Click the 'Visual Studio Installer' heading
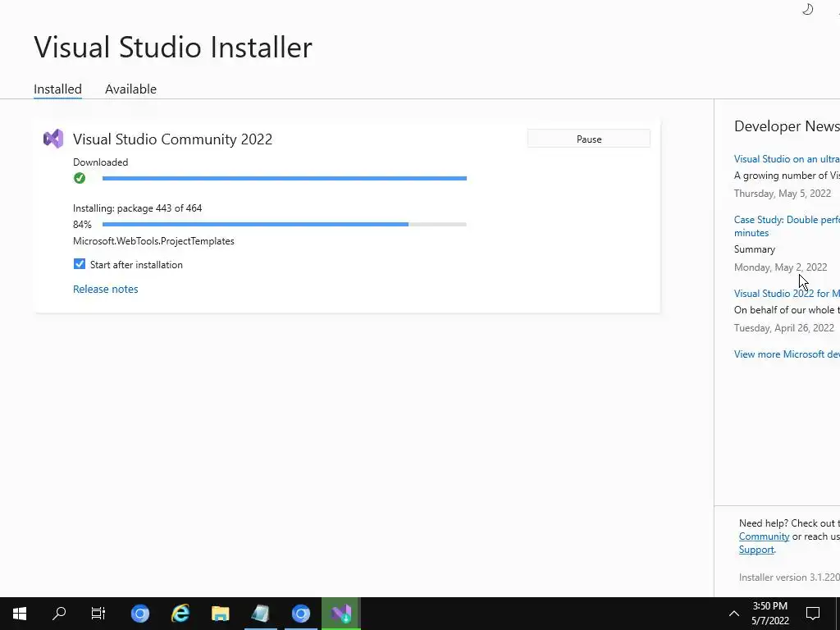The width and height of the screenshot is (840, 630). [172, 47]
